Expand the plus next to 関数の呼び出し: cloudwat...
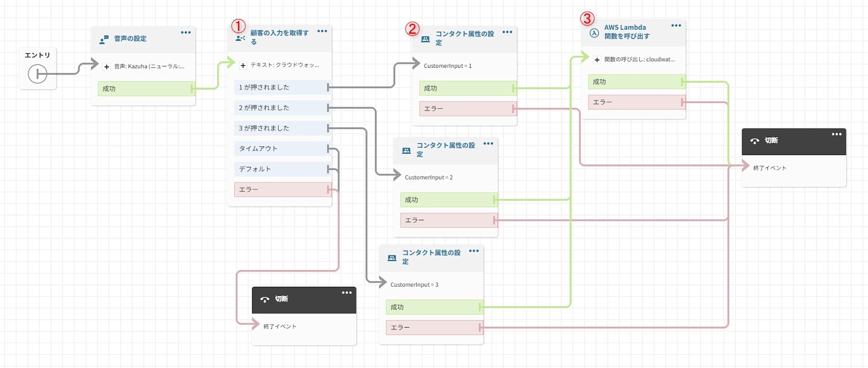The height and width of the screenshot is (368, 868). pos(597,60)
